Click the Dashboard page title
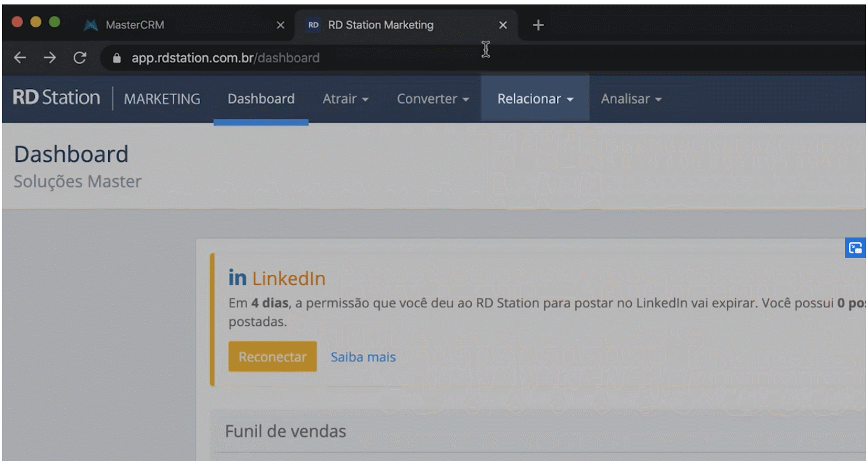 click(x=71, y=154)
